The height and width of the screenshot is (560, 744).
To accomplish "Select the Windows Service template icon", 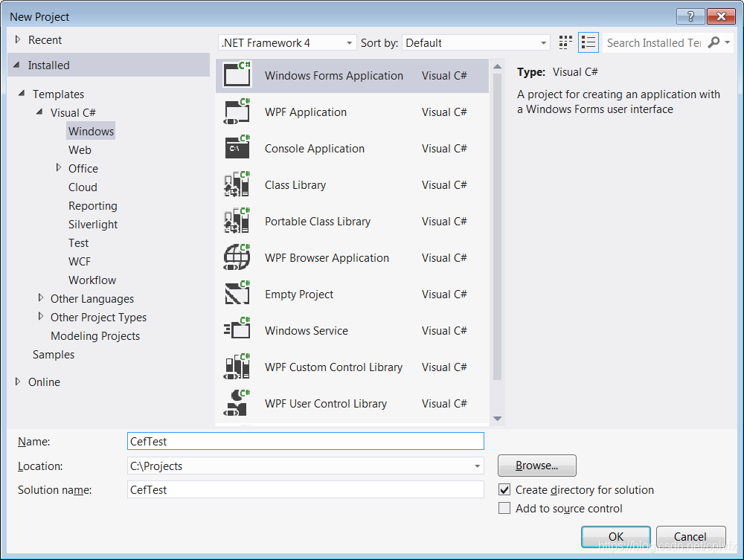I will coord(236,330).
